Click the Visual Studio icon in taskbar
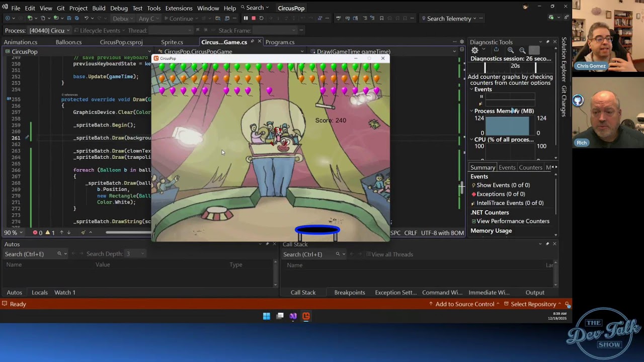 (293, 316)
